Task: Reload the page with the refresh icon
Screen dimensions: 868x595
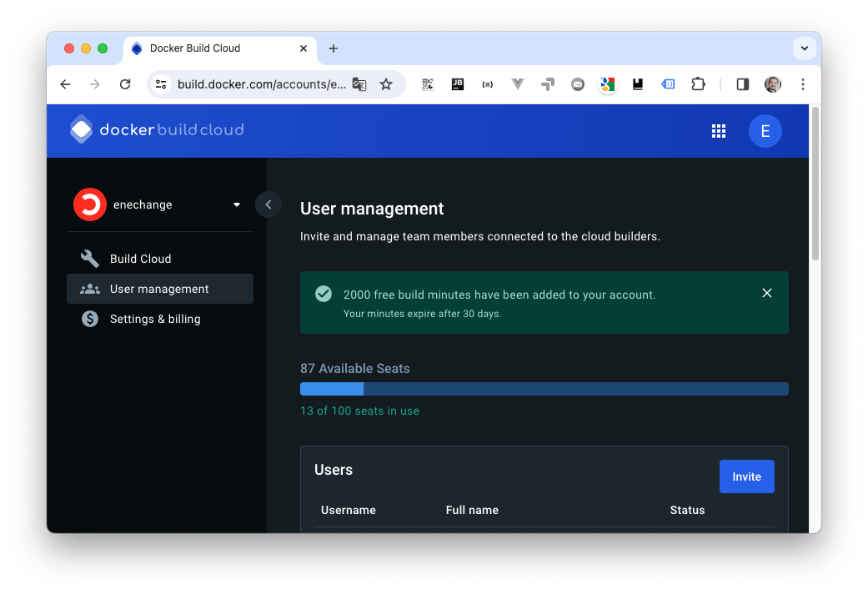Action: click(125, 84)
